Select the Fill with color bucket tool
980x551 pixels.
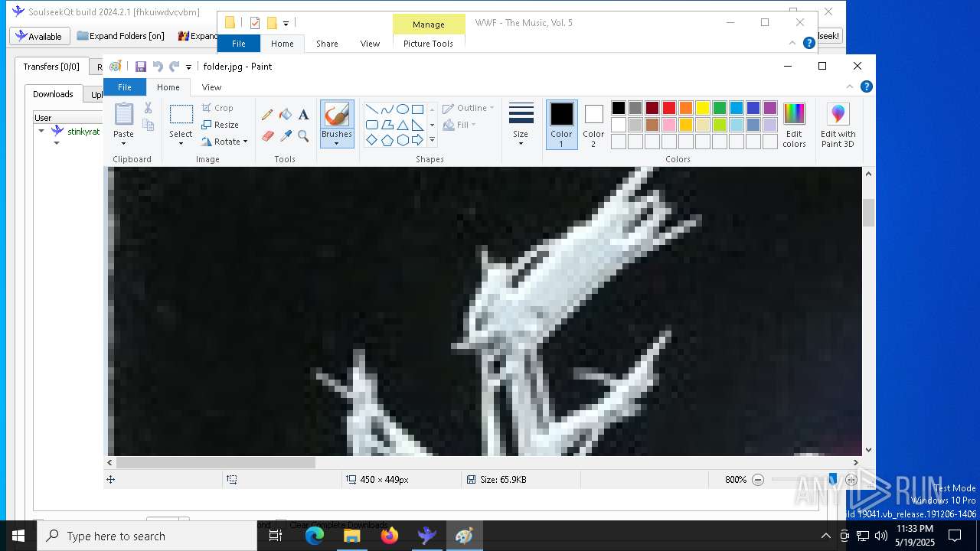tap(286, 115)
